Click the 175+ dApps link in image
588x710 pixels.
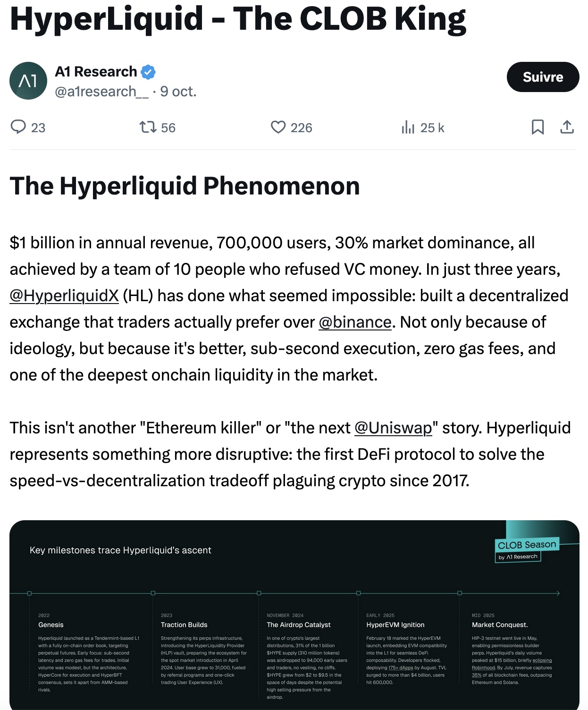point(401,668)
